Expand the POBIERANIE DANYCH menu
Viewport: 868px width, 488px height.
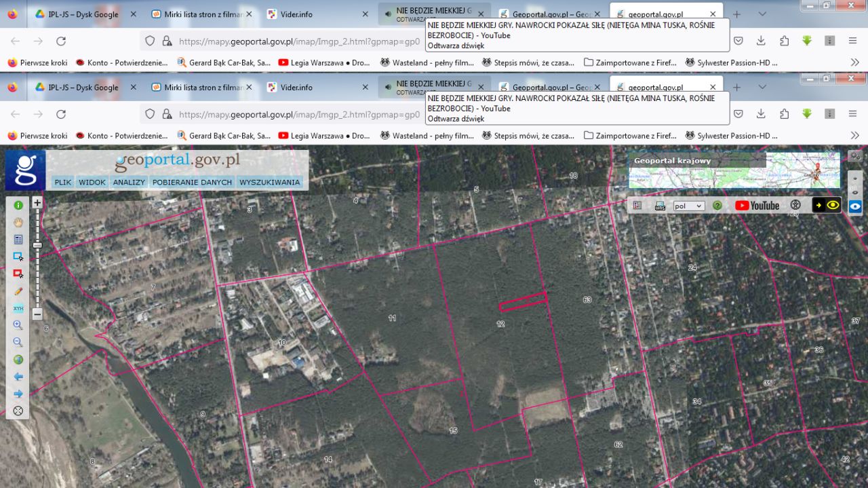[192, 182]
